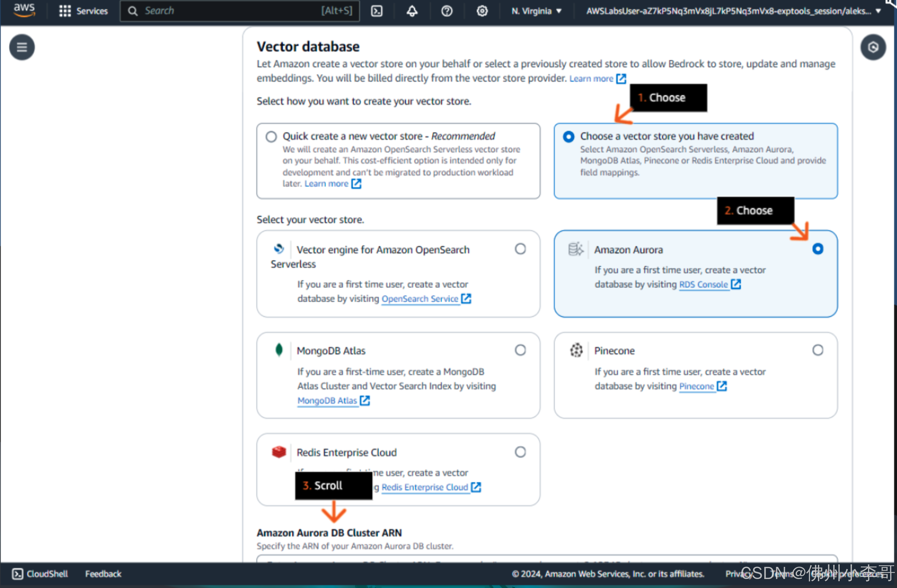Click the footer copyright Amazon Web Services text
Viewport: 897px width, 588px height.
click(x=607, y=574)
